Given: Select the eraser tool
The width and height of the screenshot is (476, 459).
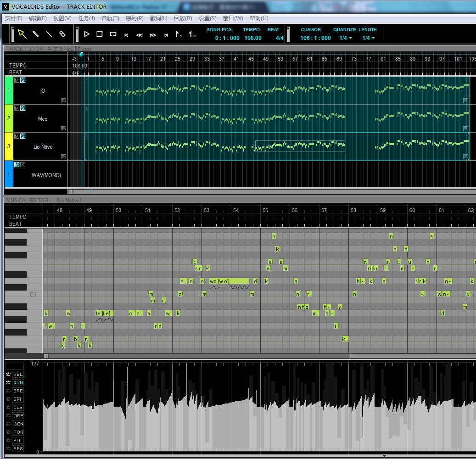Looking at the screenshot, I should pos(62,34).
